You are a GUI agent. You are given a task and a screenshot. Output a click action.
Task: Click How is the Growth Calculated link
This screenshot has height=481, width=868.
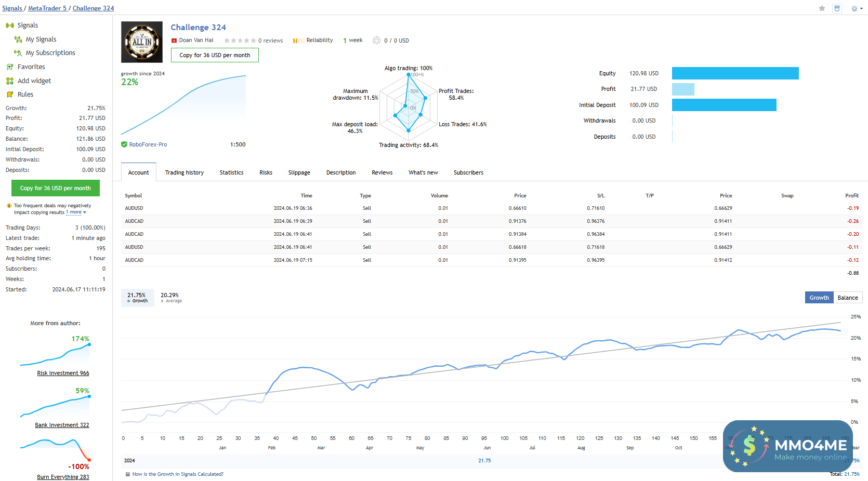click(x=178, y=474)
